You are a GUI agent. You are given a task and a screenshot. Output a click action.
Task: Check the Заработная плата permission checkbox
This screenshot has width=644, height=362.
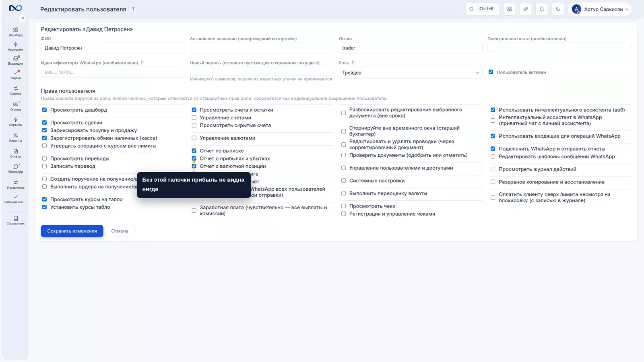click(x=194, y=210)
